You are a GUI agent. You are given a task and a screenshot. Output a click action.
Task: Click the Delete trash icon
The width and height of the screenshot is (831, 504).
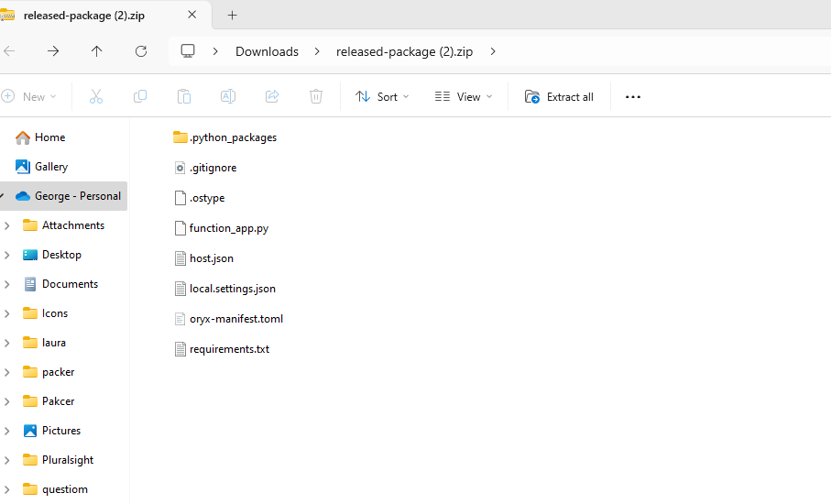316,96
